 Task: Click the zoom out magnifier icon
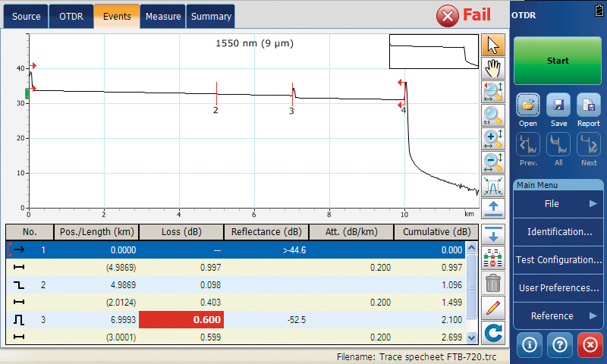click(494, 162)
